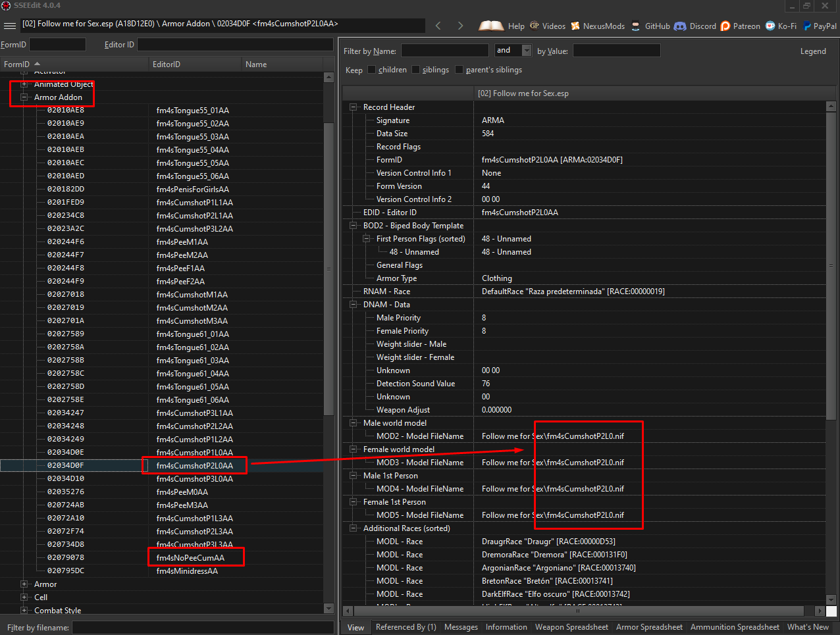Select record fm4sPenisForGirlsAA
Viewport: 840px width, 635px height.
pos(192,190)
